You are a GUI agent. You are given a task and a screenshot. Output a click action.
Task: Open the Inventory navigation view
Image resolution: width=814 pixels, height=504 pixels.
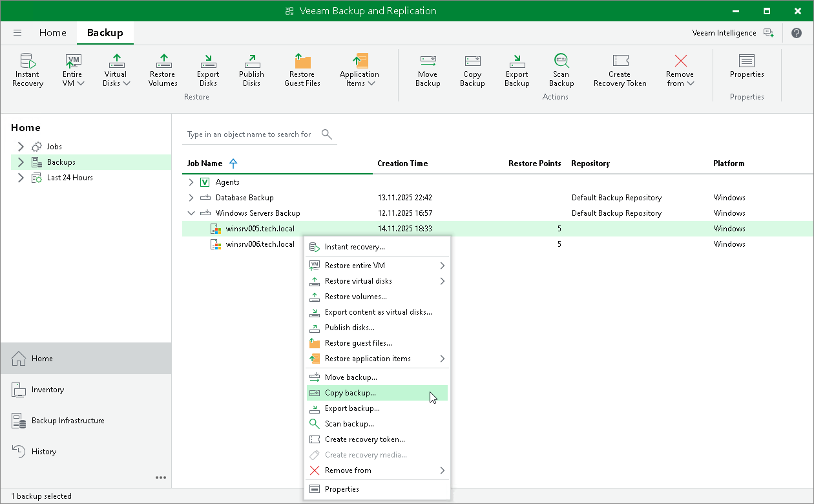[x=86, y=390]
